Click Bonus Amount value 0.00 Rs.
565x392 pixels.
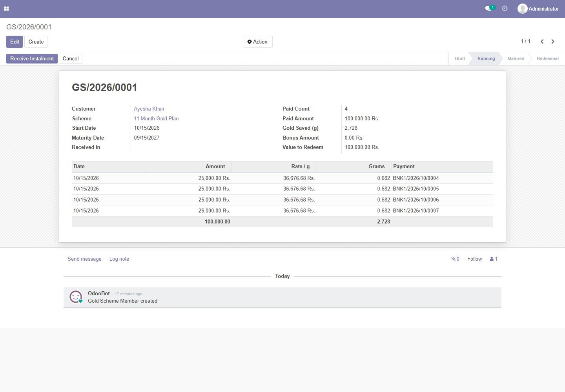pyautogui.click(x=354, y=138)
